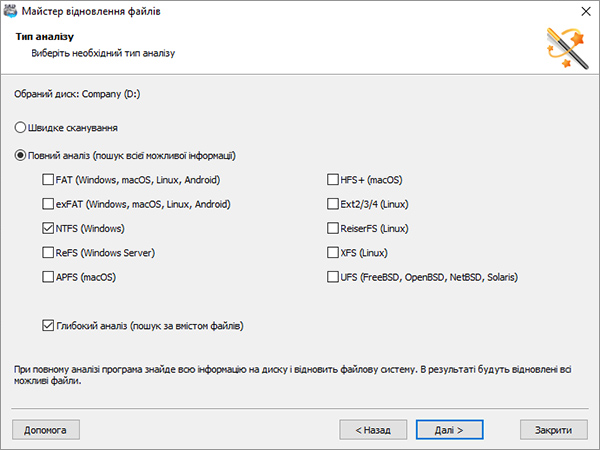Click the Закрити button
This screenshot has width=600, height=450.
[554, 430]
